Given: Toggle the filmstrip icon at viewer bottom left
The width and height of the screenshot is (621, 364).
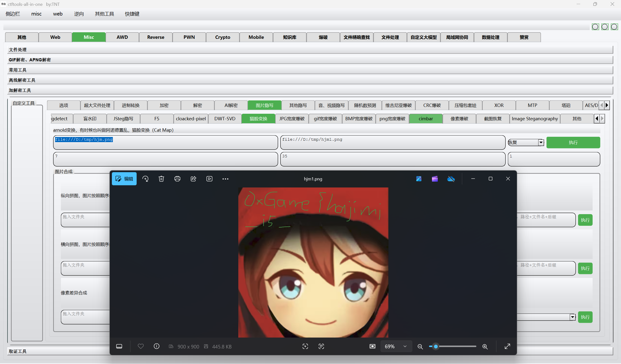Looking at the screenshot, I should click(x=119, y=347).
